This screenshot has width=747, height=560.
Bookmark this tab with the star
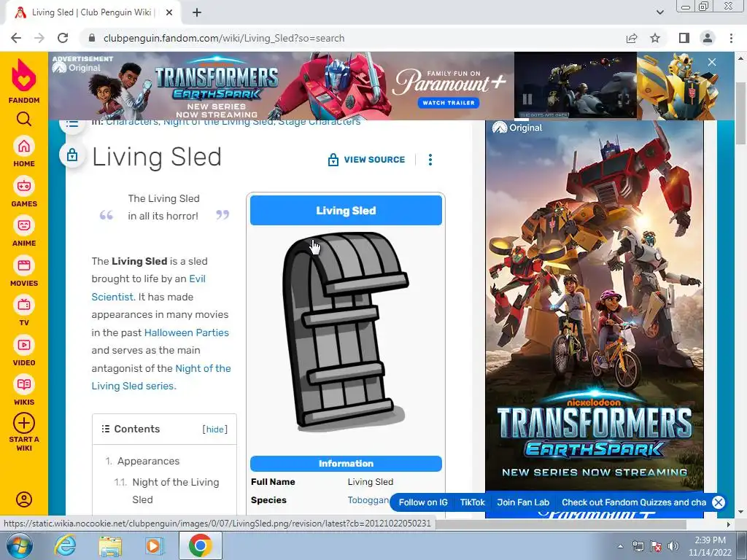click(x=655, y=38)
